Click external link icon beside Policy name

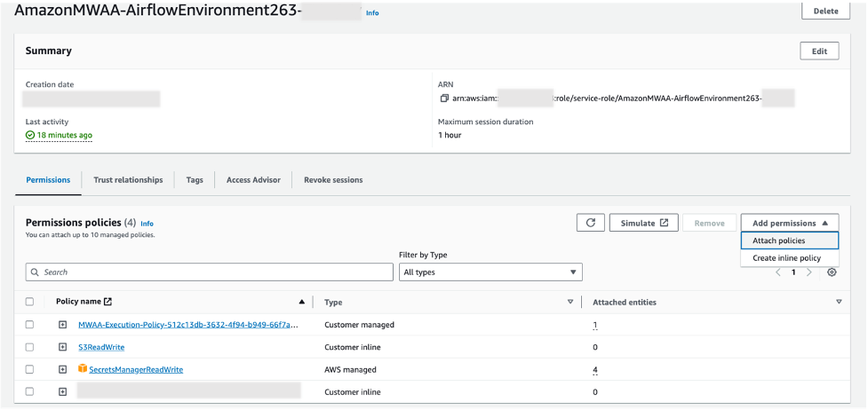(108, 302)
